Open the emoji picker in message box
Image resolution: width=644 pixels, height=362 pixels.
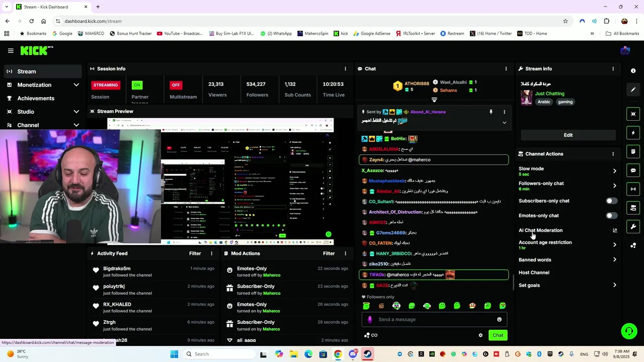point(499,319)
